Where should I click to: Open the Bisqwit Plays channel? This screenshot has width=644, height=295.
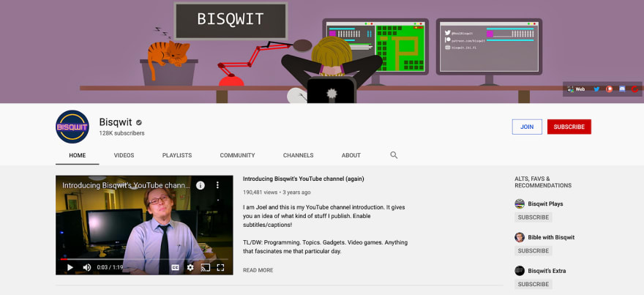point(545,203)
